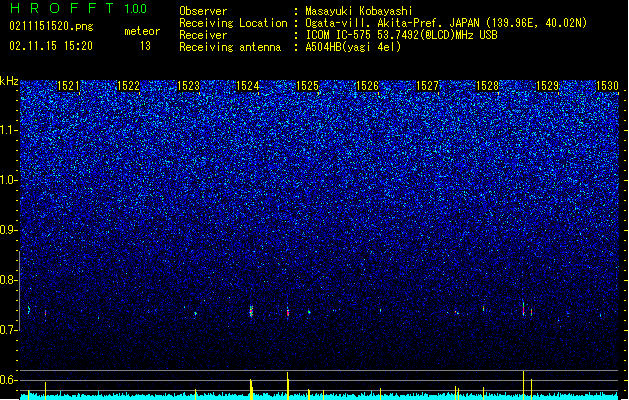Click the 1530 time marker

607,86
